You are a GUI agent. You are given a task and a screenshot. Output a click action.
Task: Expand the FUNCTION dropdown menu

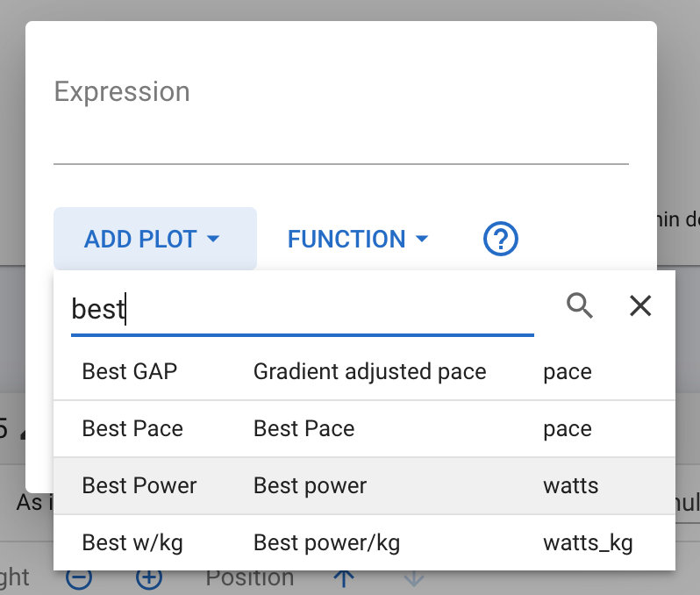coord(358,239)
